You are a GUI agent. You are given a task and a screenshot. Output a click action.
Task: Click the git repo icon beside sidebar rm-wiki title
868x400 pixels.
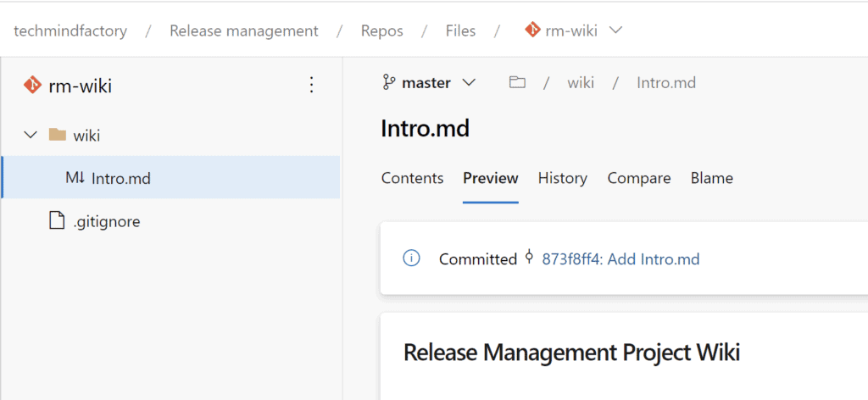tap(33, 86)
